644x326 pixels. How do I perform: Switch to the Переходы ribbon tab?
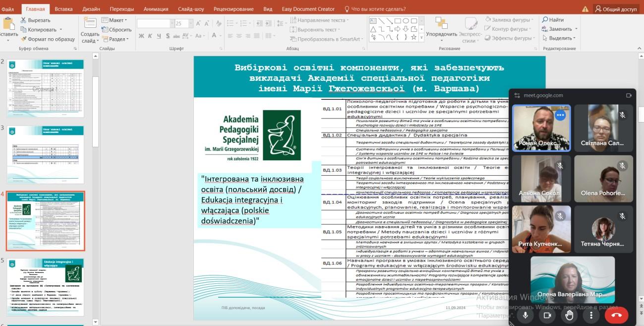click(x=121, y=9)
